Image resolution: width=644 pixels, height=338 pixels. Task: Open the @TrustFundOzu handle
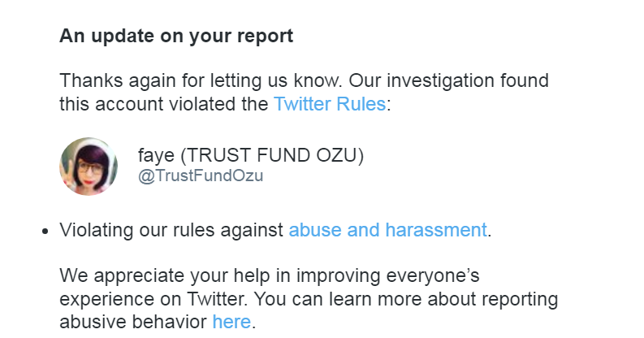point(201,175)
